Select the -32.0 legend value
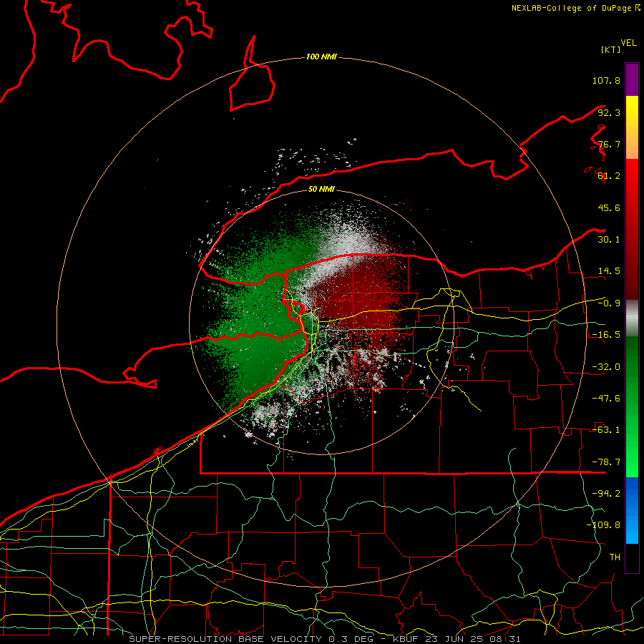 click(606, 367)
